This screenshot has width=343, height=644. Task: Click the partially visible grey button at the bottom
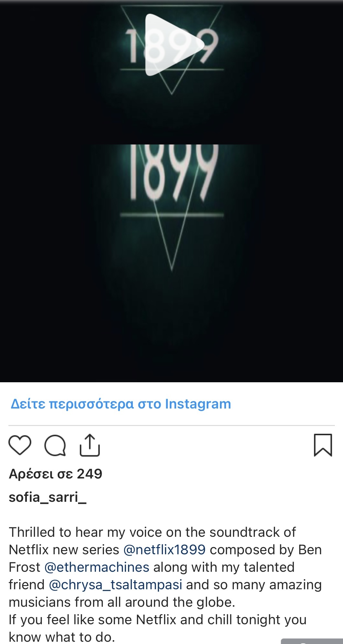(x=312, y=641)
